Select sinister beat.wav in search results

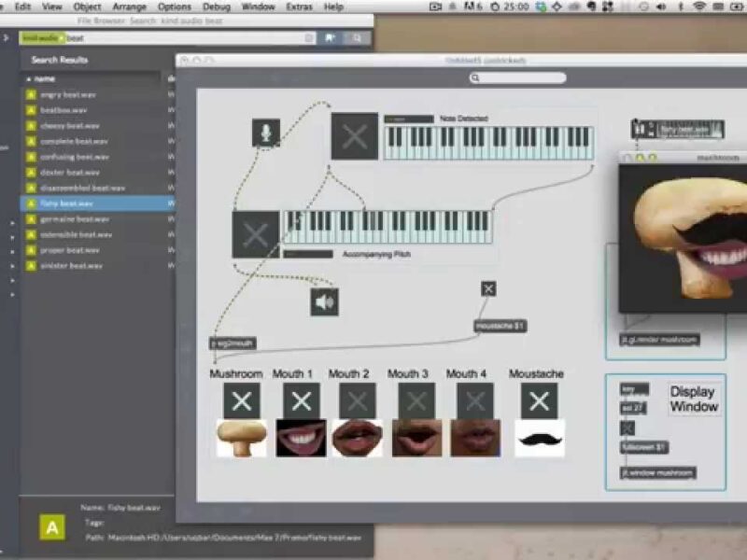[x=71, y=266]
